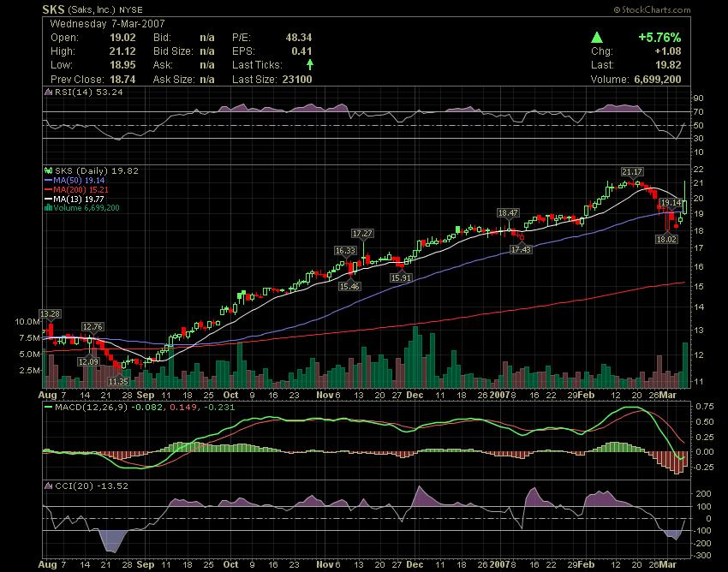Select the (Saks, Inc.) company name
The width and height of the screenshot is (728, 572).
(x=91, y=9)
